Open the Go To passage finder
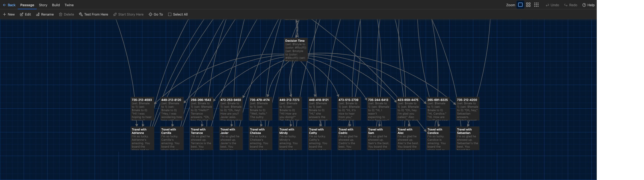 point(156,14)
